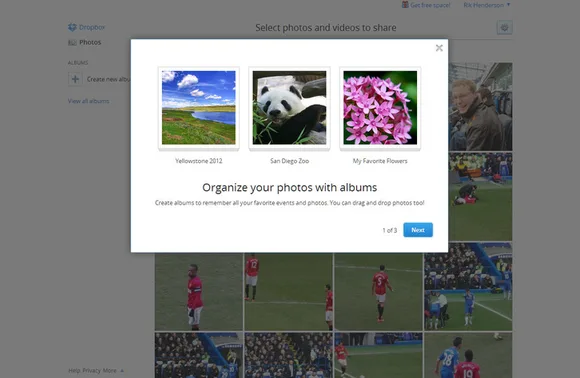Click the Next button in dialog
Screen dimensions: 580x378
[418, 230]
